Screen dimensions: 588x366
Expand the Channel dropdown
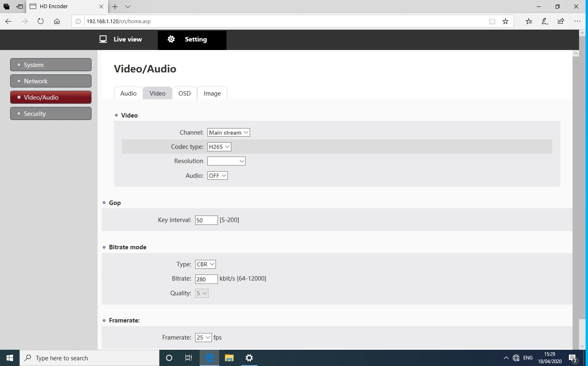pyautogui.click(x=229, y=133)
